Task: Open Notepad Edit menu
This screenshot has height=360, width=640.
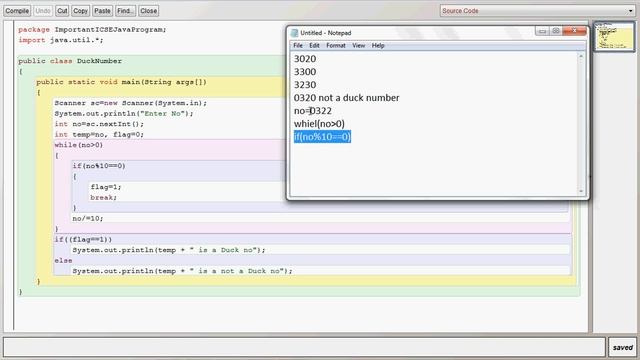Action: 314,46
